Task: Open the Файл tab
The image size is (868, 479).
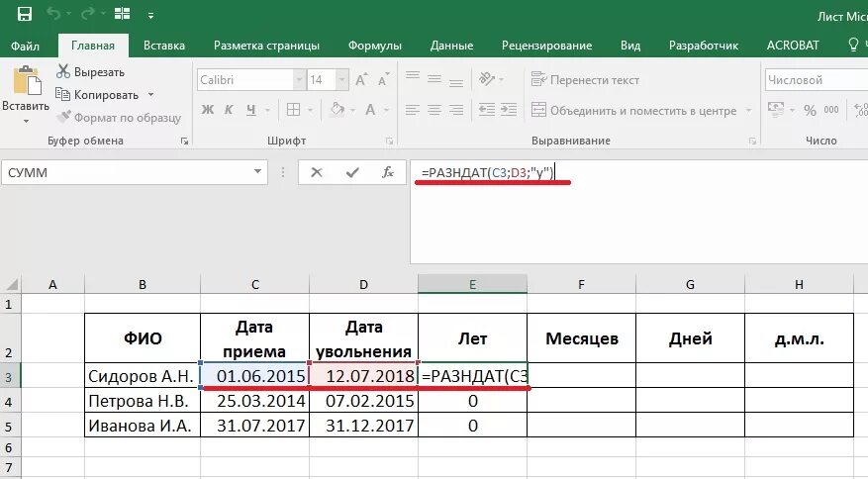Action: point(26,46)
